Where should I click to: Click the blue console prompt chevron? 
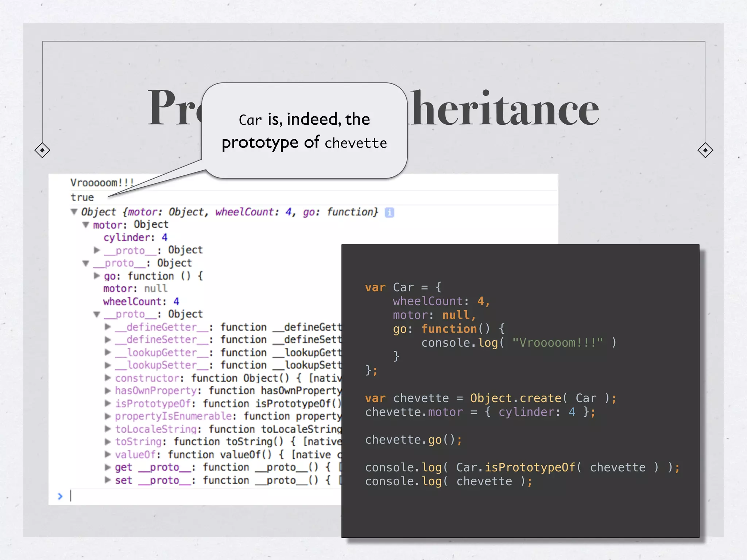[x=60, y=496]
